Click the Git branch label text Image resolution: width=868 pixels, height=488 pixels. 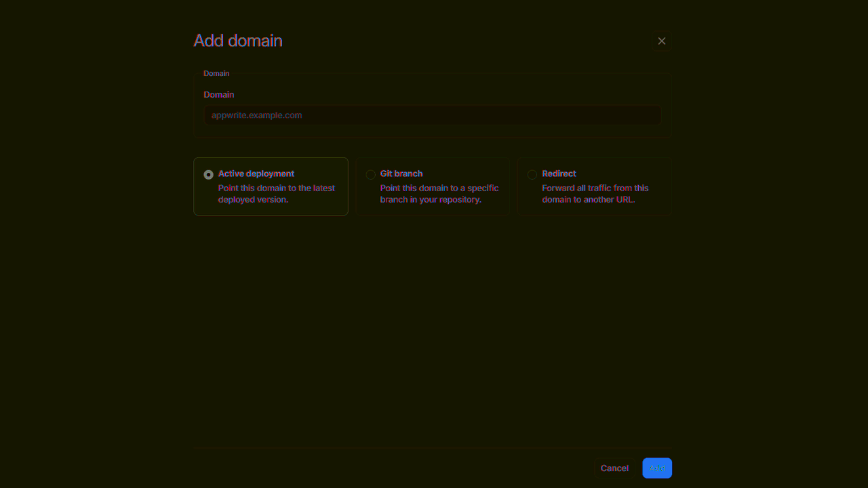(401, 174)
